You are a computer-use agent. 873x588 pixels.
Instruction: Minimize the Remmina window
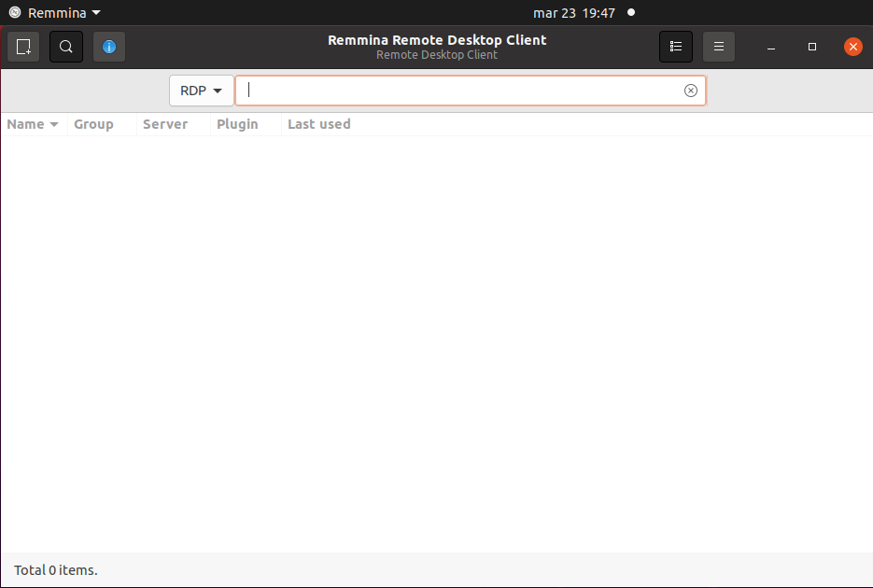click(x=771, y=47)
